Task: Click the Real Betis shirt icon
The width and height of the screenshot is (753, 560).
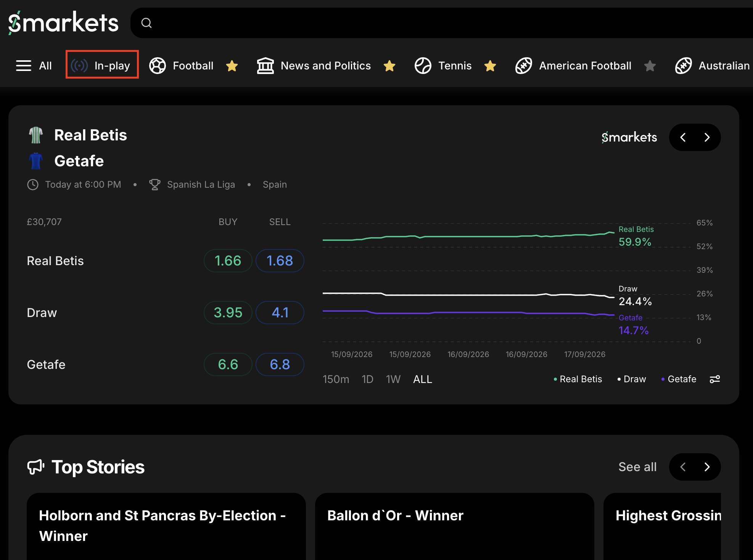Action: coord(36,135)
